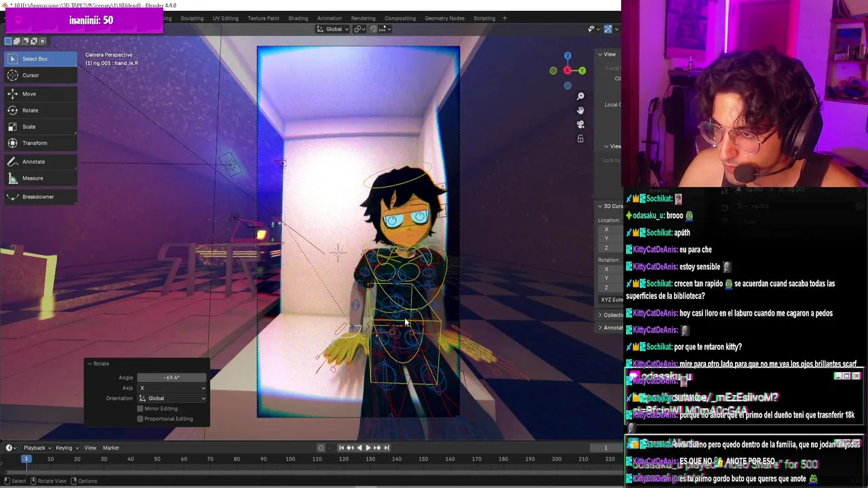The width and height of the screenshot is (868, 488).
Task: Click the blue playhead at frame 1
Action: pos(26,460)
